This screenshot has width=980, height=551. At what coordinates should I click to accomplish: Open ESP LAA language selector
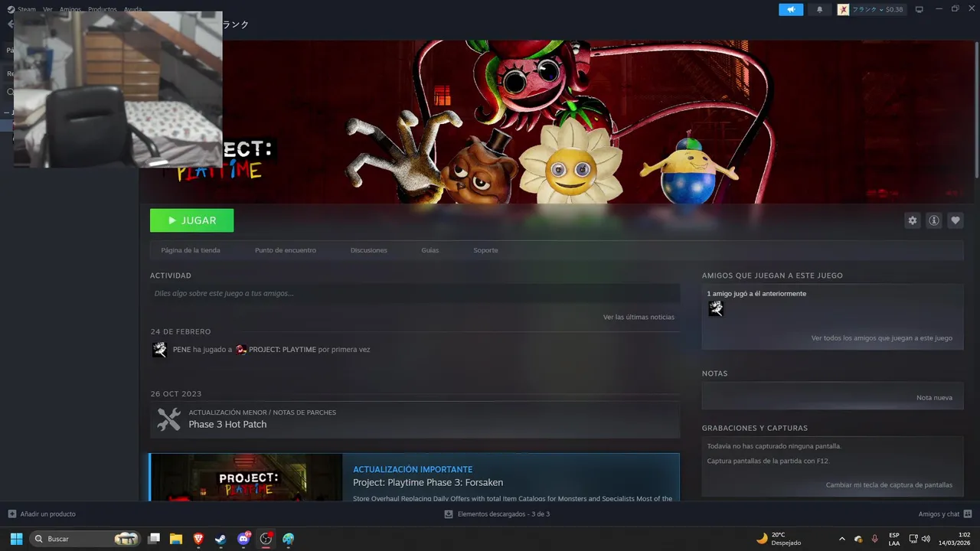coord(894,539)
